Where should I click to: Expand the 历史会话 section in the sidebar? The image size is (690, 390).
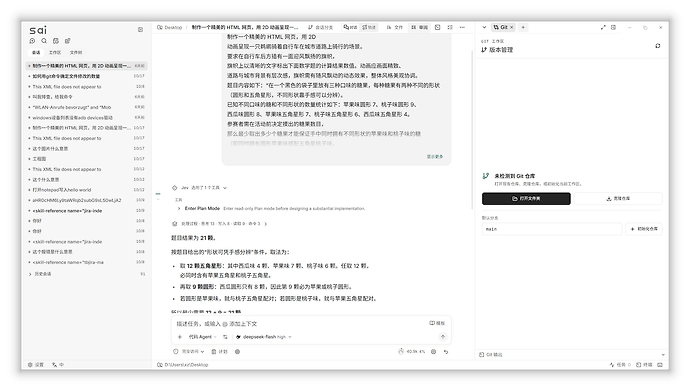(x=40, y=274)
